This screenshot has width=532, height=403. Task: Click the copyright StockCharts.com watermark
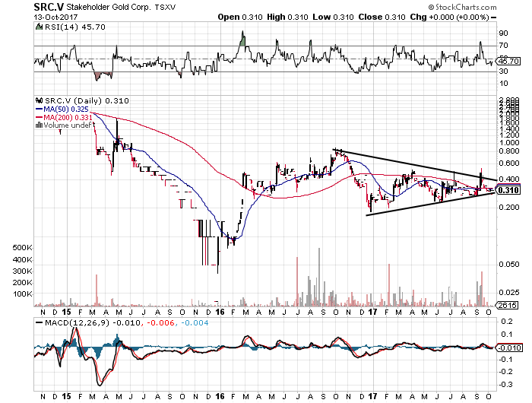click(x=462, y=7)
